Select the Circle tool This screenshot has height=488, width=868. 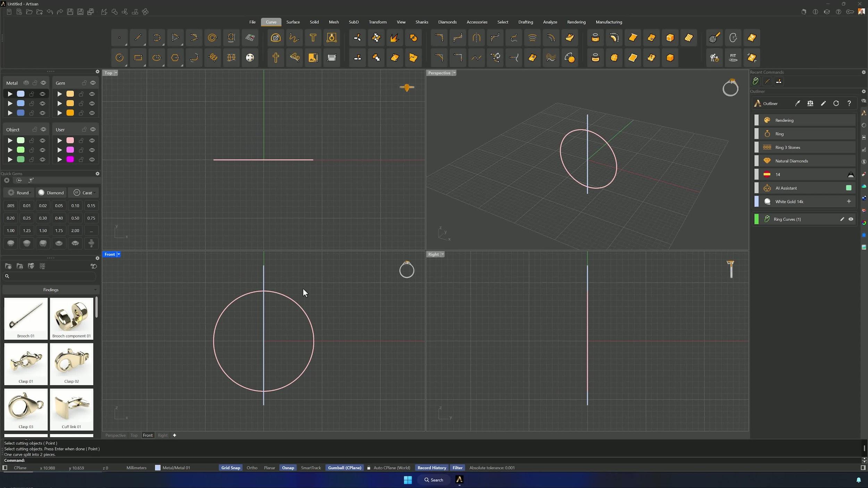119,58
